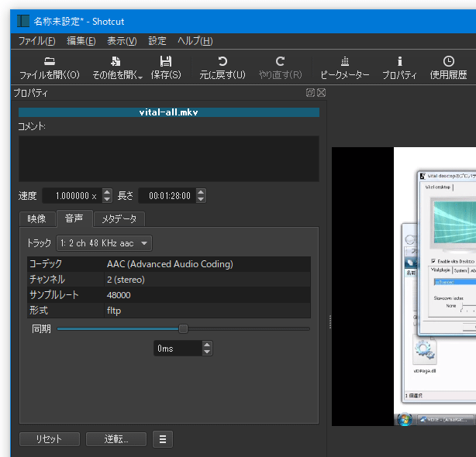Screen dimensions: 476x457
Task: Select the 音声 (Audio) tab
Action: [x=74, y=218]
